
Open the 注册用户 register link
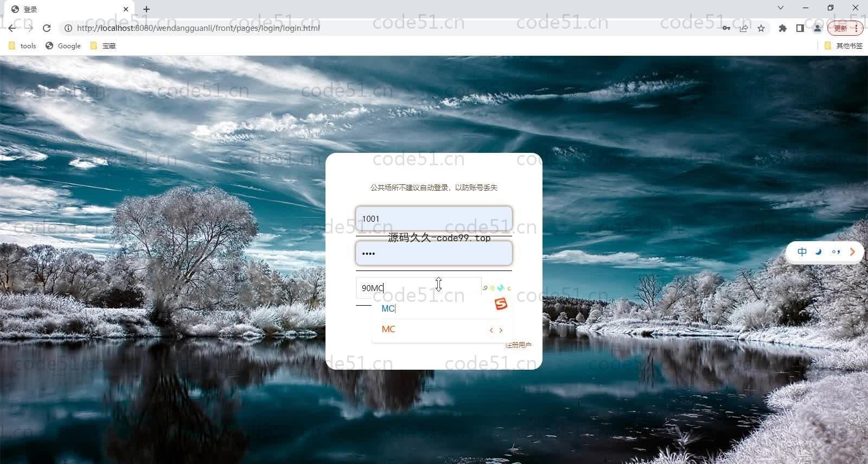519,345
